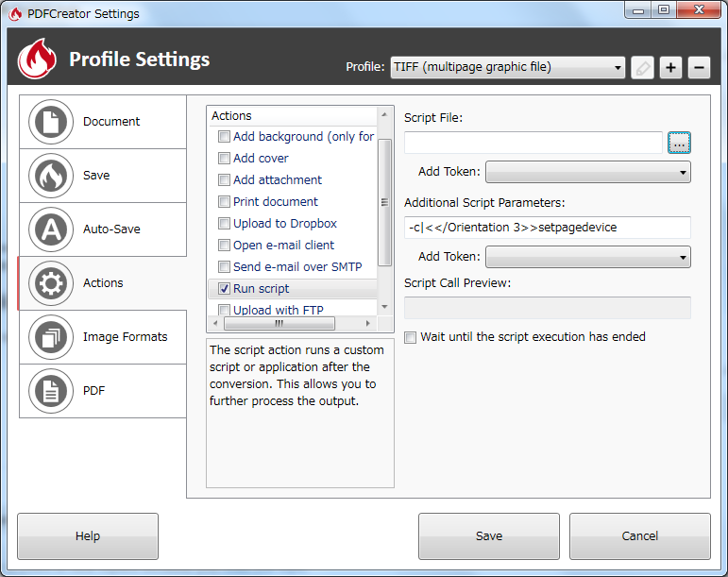Click the Actions list column header

(293, 116)
